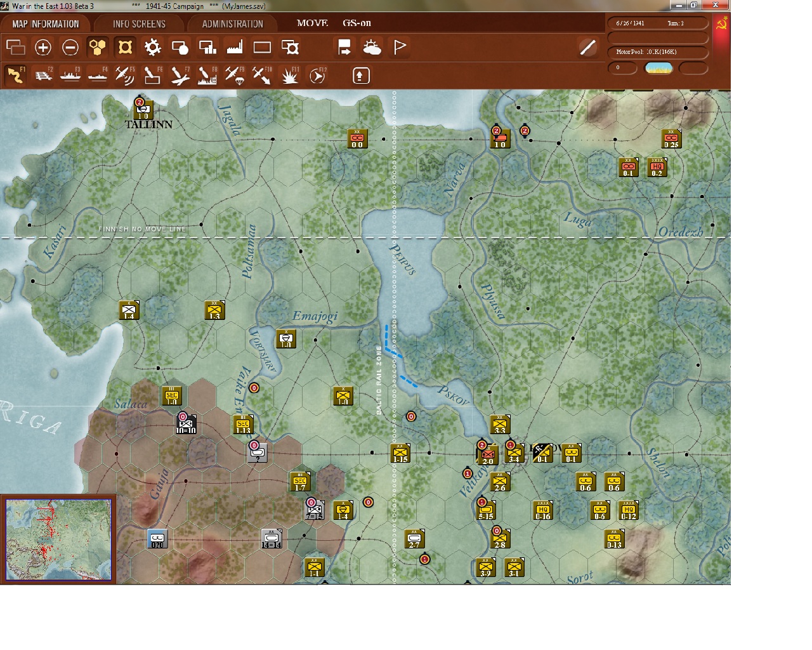
Task: Select the unit counter labeled 2-7
Action: coord(414,539)
